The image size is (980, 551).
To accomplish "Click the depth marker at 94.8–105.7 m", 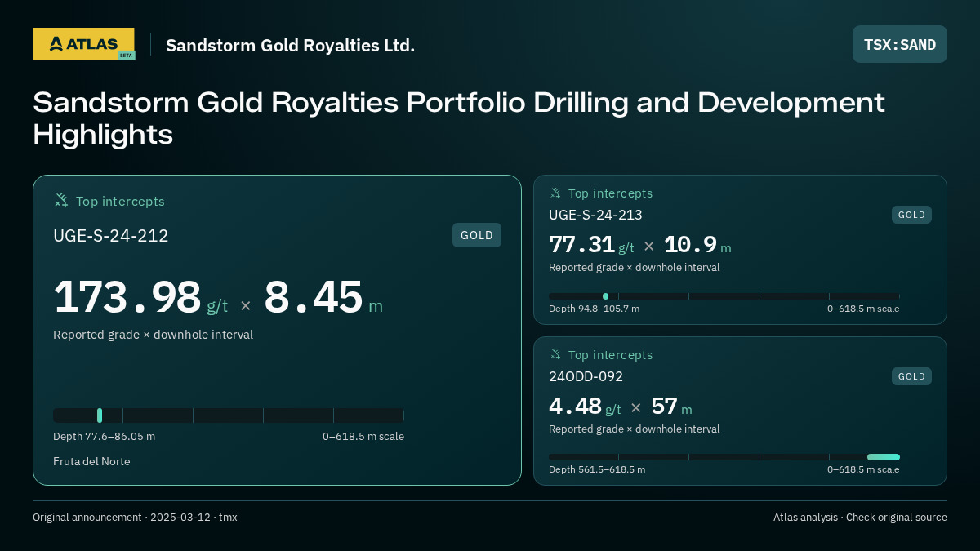I will coord(605,296).
